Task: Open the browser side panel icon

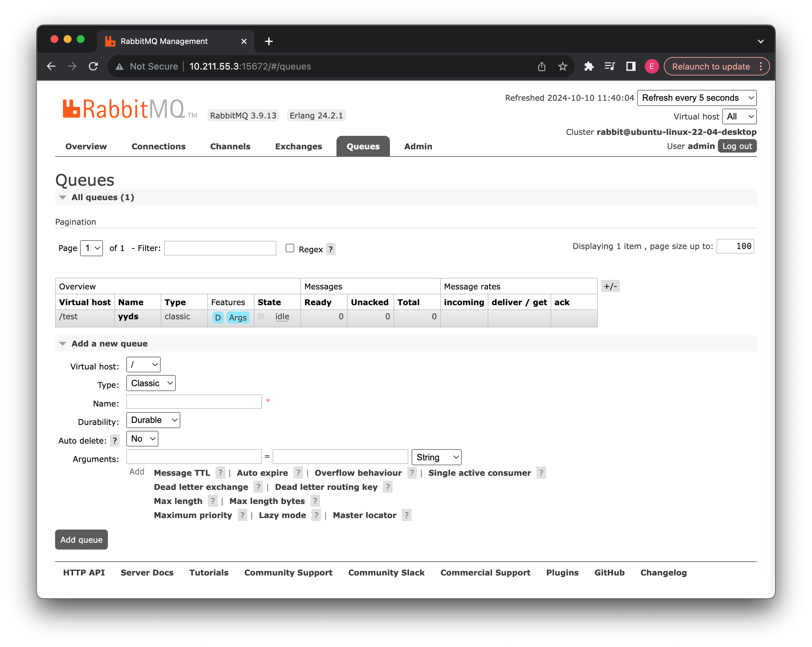Action: point(631,66)
